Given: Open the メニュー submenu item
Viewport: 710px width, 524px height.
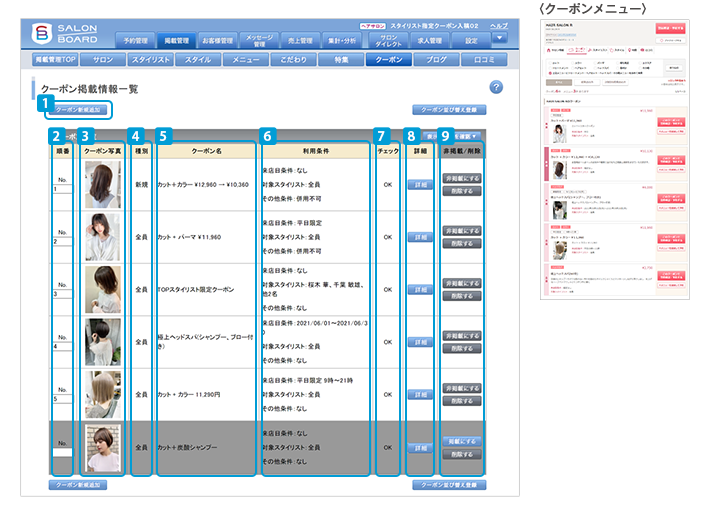Looking at the screenshot, I should click(246, 59).
